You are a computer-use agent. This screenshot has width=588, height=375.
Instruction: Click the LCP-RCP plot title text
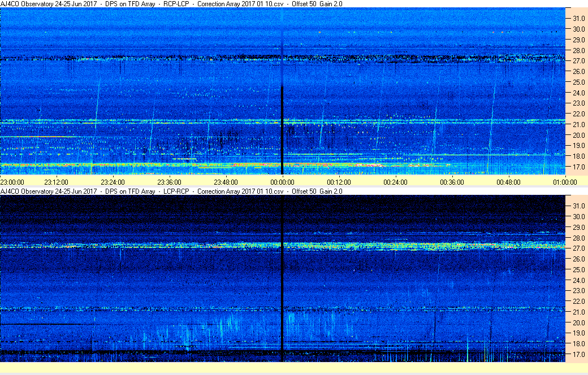(171, 191)
